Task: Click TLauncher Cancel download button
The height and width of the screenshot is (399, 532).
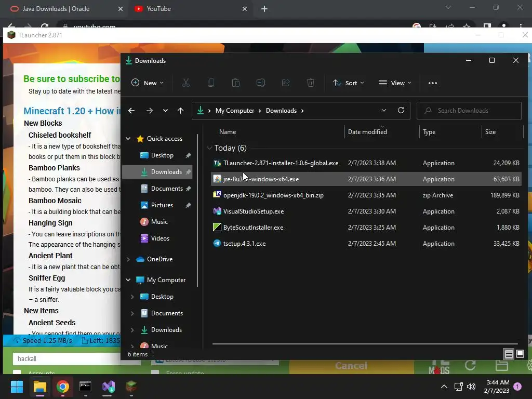Action: [x=351, y=366]
